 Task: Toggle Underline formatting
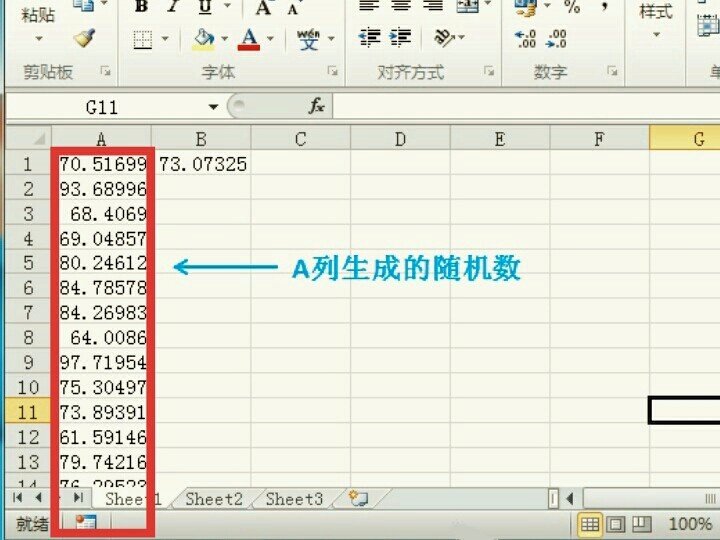(205, 6)
